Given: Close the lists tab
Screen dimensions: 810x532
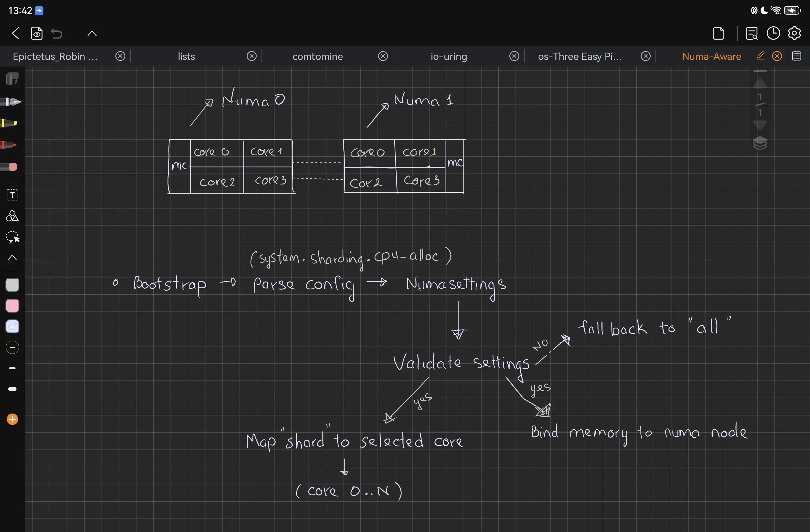Looking at the screenshot, I should click(x=251, y=56).
